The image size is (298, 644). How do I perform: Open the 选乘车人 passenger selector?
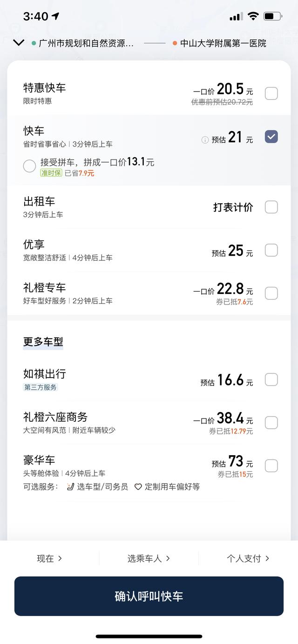[x=149, y=558]
